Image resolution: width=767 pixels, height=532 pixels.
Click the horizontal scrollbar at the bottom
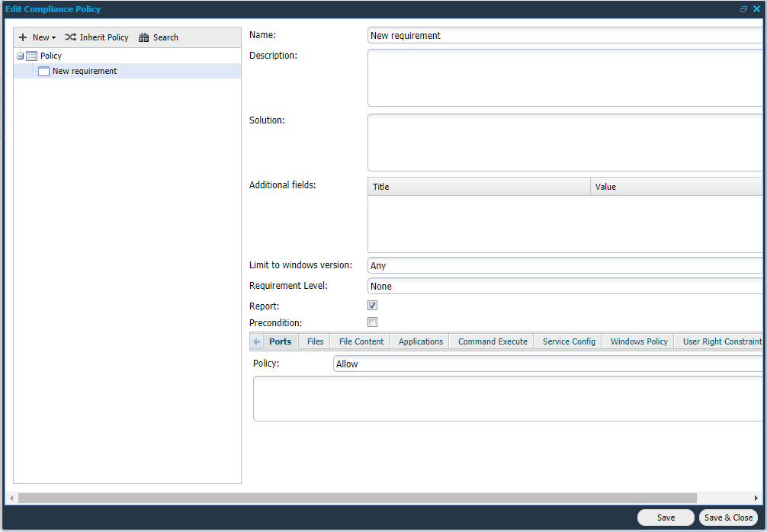pos(357,498)
